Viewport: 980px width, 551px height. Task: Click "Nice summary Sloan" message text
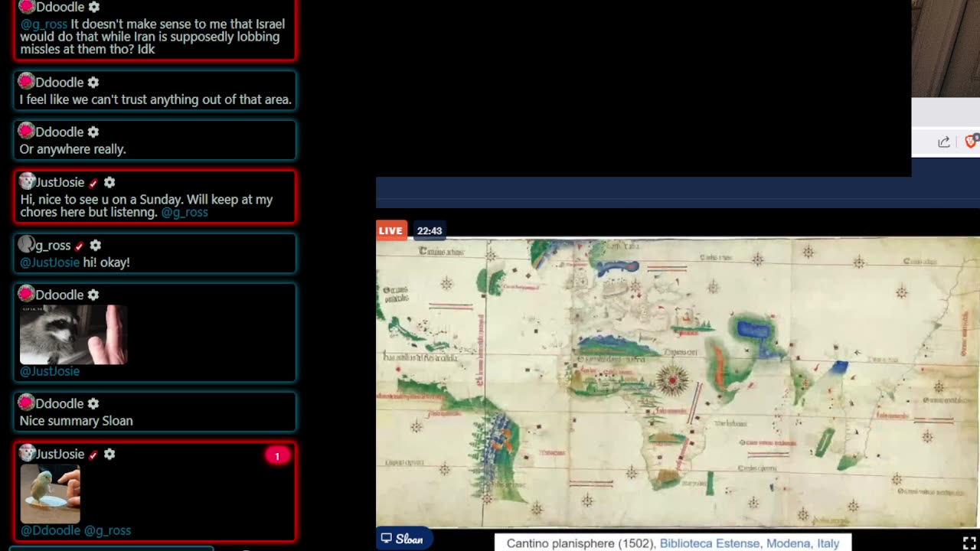[x=76, y=421]
